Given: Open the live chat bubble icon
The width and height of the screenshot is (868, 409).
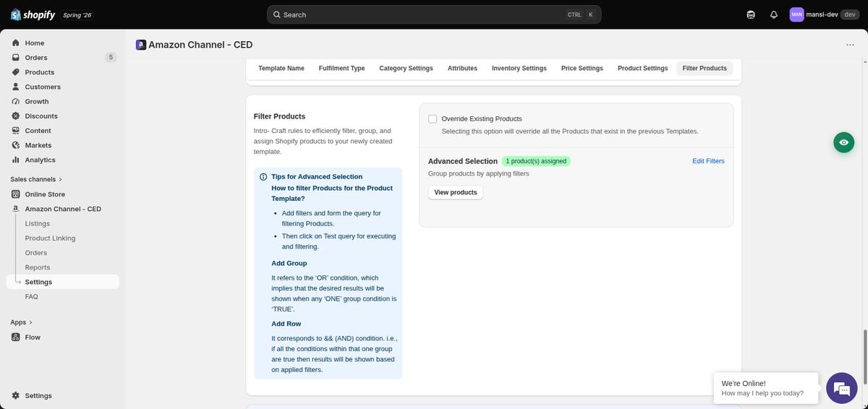Looking at the screenshot, I should pos(842,389).
